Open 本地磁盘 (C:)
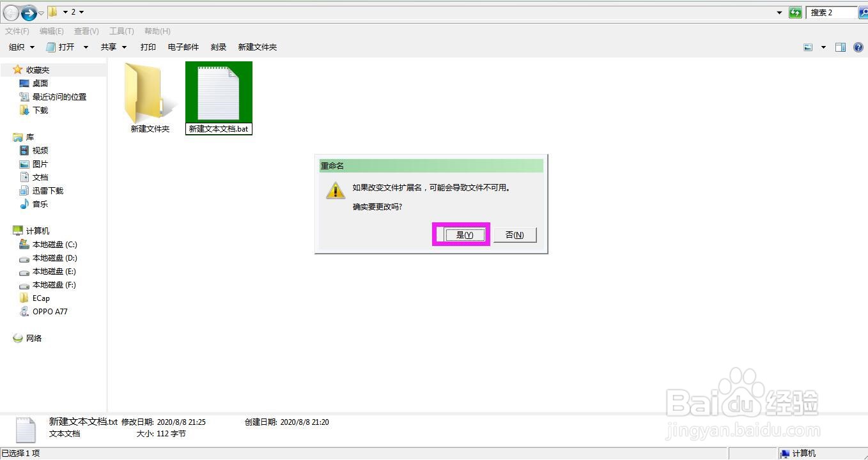This screenshot has height=460, width=868. click(55, 245)
